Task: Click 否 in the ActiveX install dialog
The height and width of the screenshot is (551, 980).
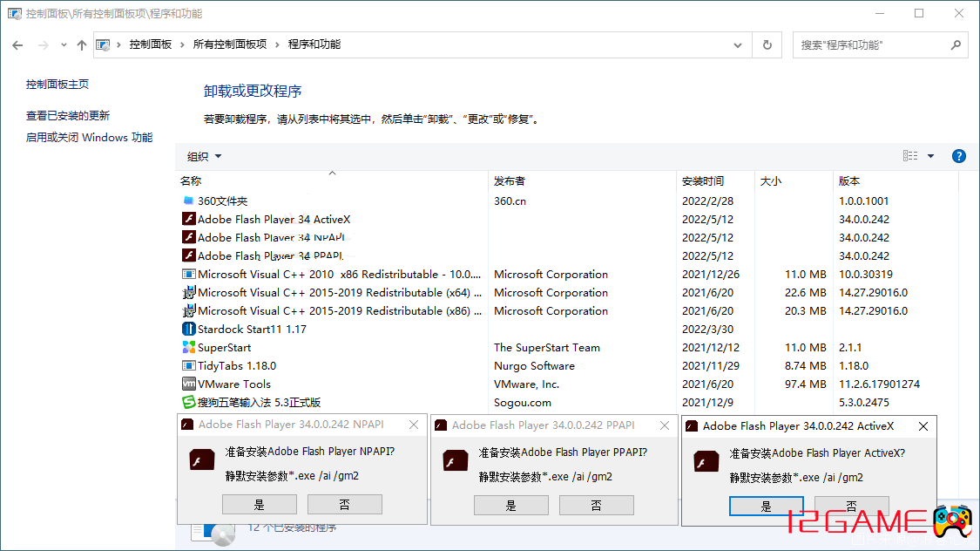Action: [x=851, y=506]
